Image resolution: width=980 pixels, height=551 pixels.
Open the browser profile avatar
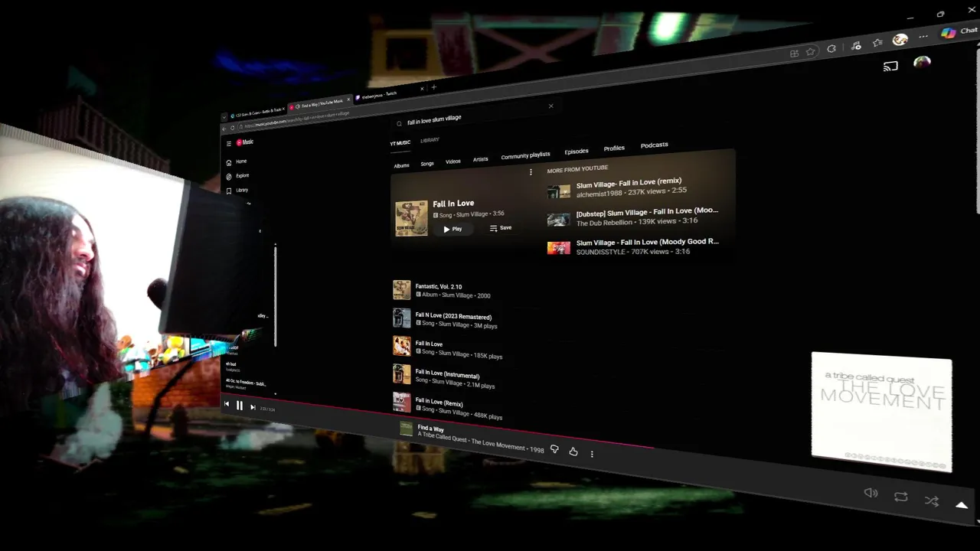900,39
